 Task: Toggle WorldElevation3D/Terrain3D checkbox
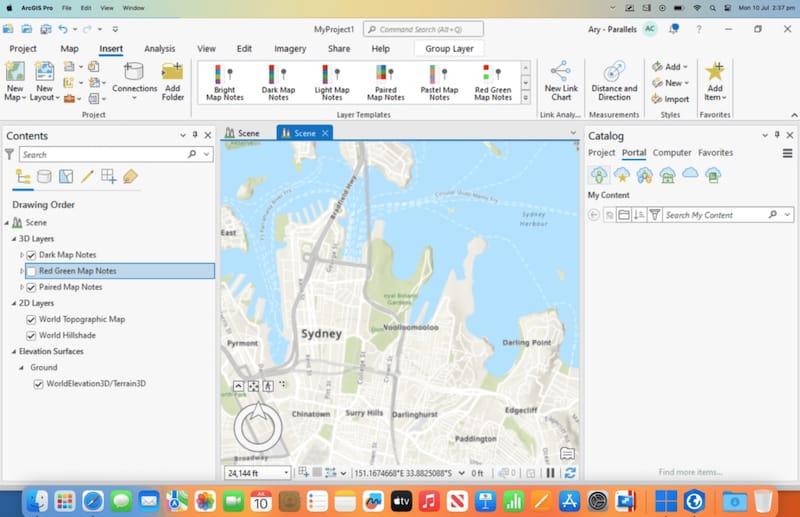click(x=38, y=384)
